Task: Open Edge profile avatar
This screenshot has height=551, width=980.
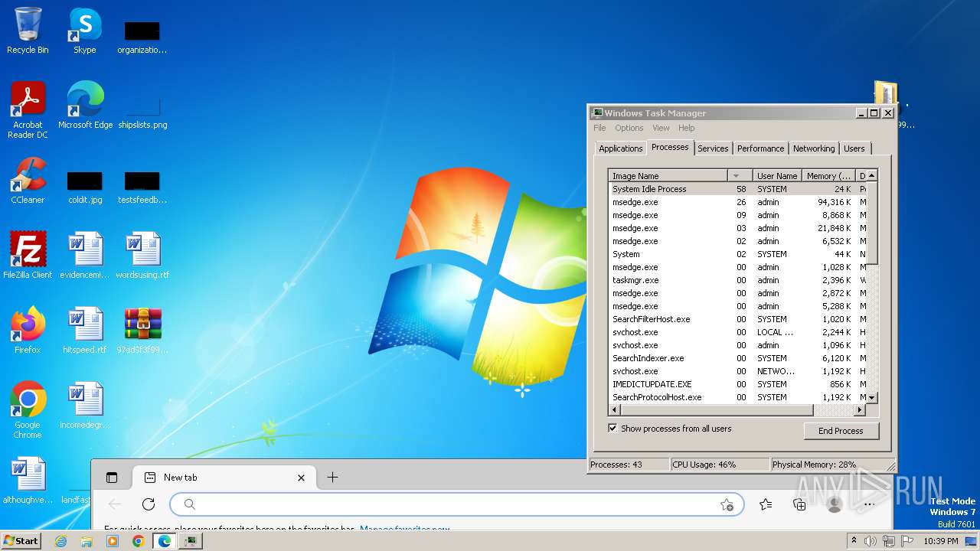Action: click(x=835, y=504)
